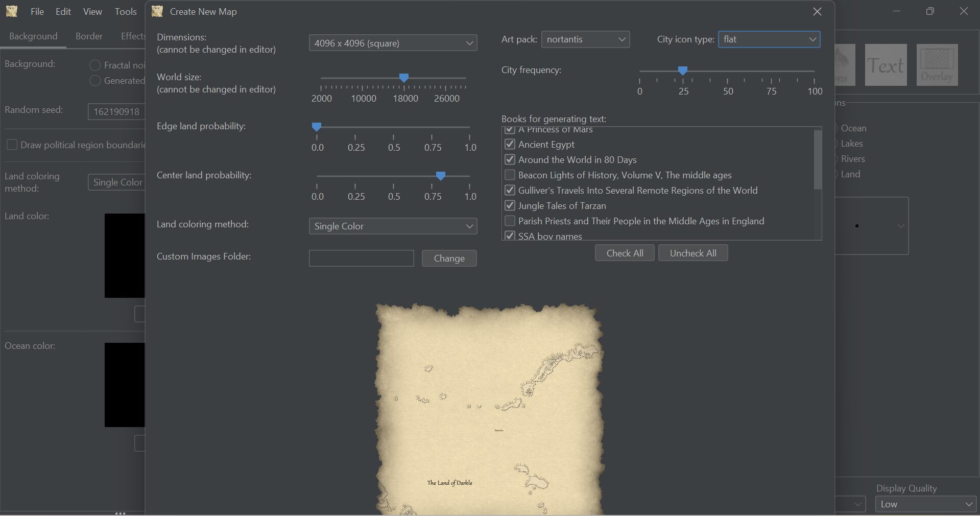Select the Overlay tool
The width and height of the screenshot is (980, 516).
(937, 65)
